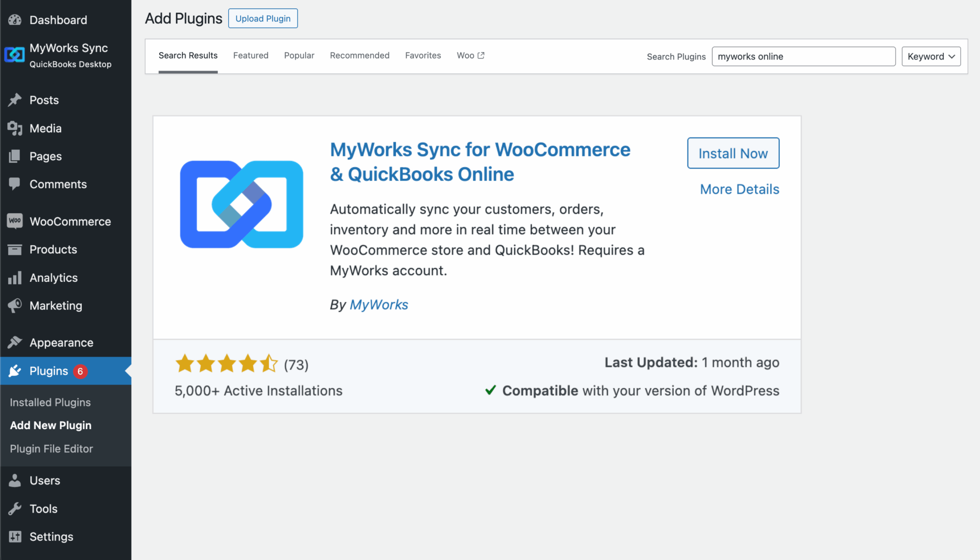The height and width of the screenshot is (560, 980).
Task: Click inside the plugin search field
Action: pos(803,56)
